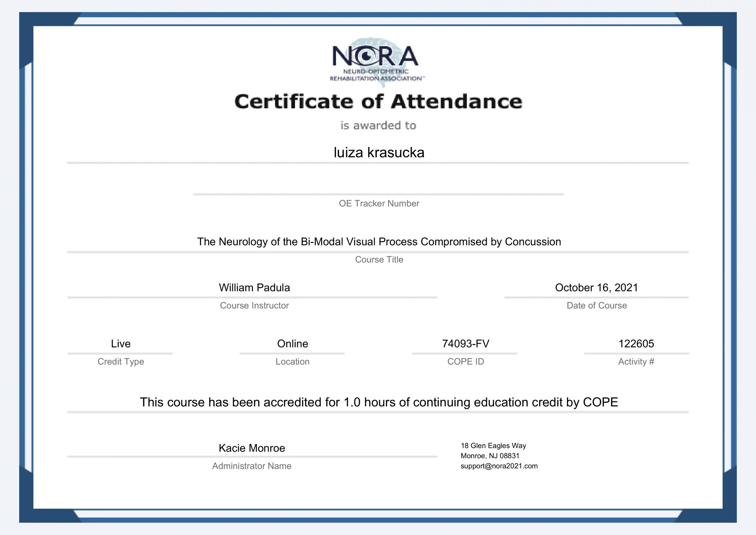Click the NORA logo at top

377,62
